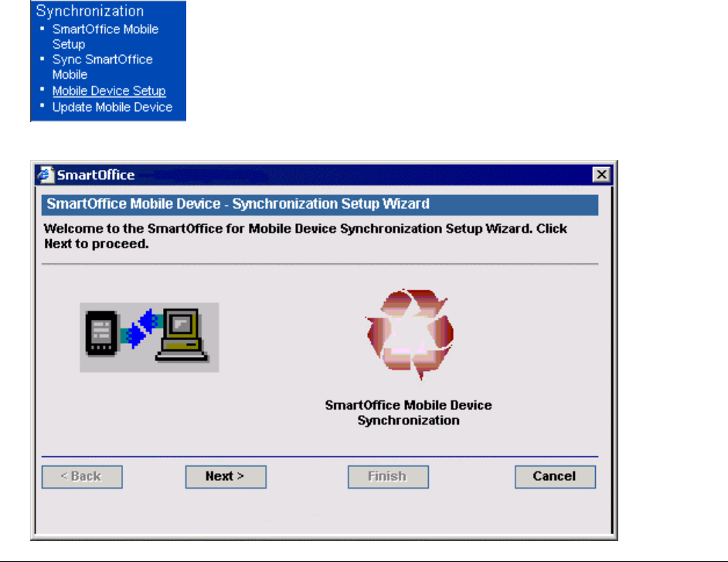Image resolution: width=728 pixels, height=562 pixels.
Task: Open the Update Mobile Device link
Action: point(112,107)
